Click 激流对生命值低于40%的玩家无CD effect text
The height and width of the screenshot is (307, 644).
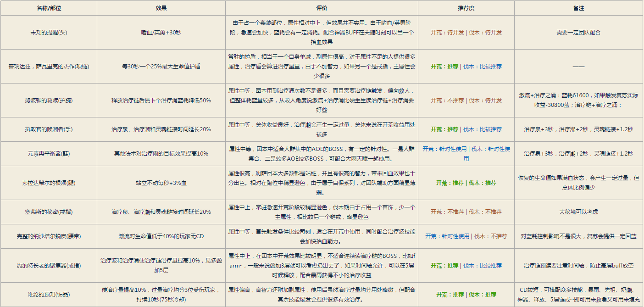click(161, 236)
